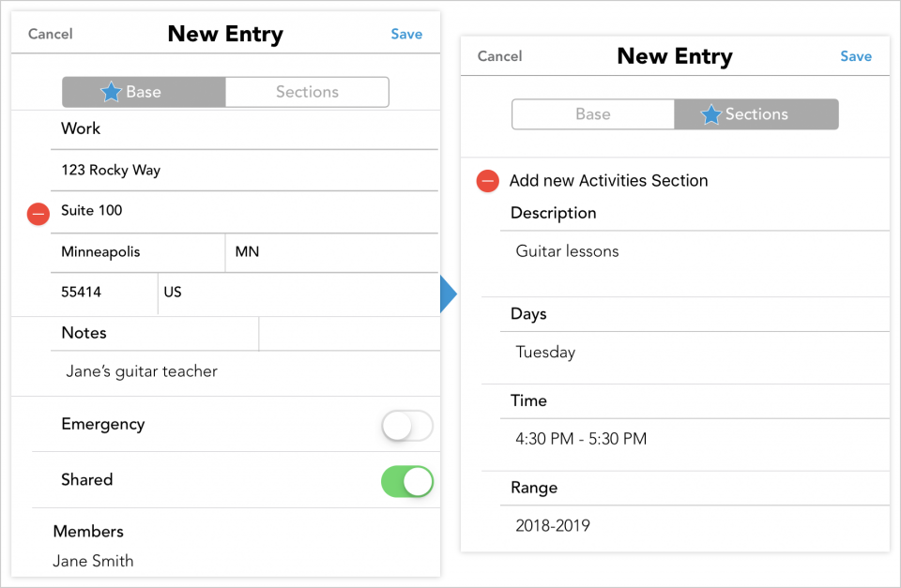Cancel the right New Entry form
This screenshot has width=901, height=588.
coord(498,56)
